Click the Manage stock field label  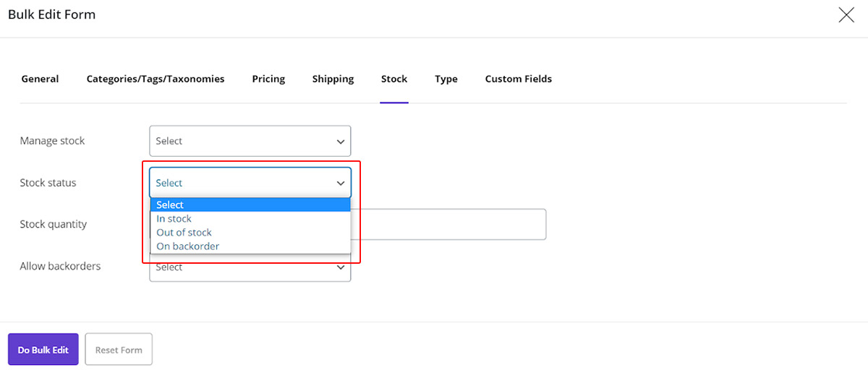52,141
